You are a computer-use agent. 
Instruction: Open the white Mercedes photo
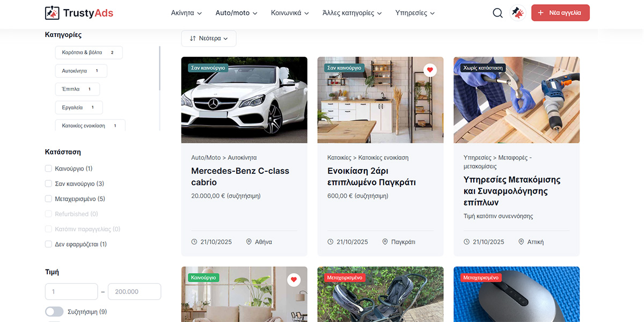click(x=244, y=100)
